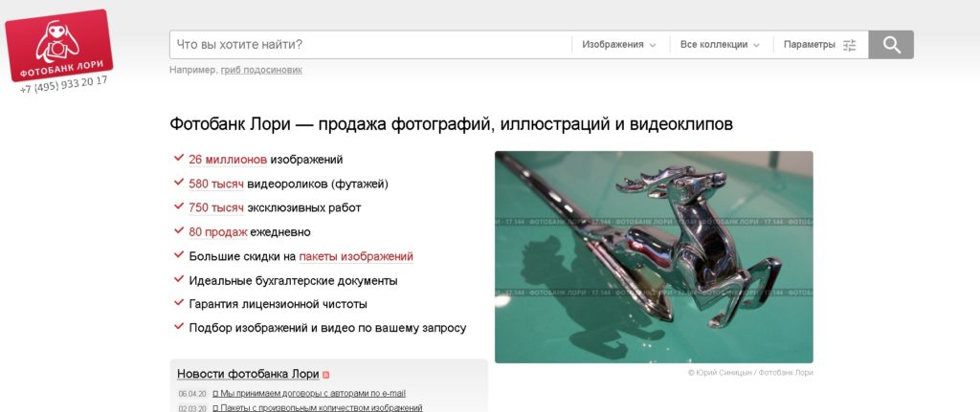
Task: Read news about contracts with authors by e-mail
Action: click(x=313, y=393)
